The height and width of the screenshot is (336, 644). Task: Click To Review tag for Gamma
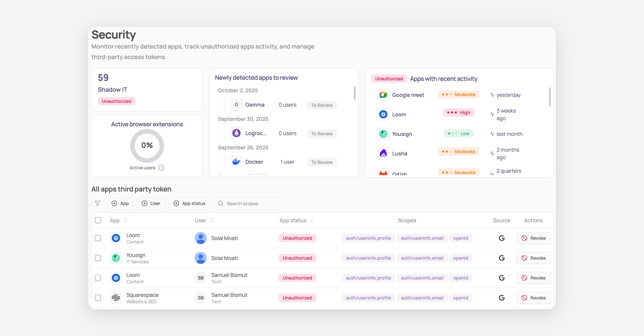click(322, 105)
